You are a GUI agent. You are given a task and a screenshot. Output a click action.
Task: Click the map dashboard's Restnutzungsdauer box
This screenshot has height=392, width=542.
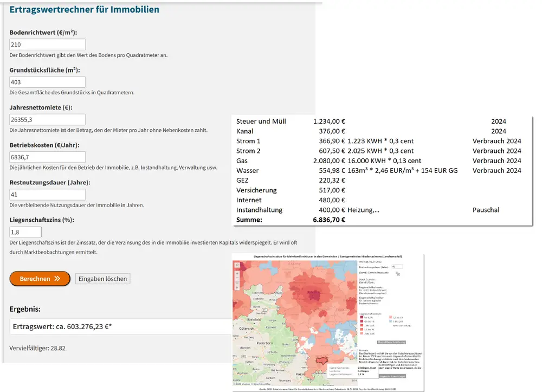click(x=397, y=267)
